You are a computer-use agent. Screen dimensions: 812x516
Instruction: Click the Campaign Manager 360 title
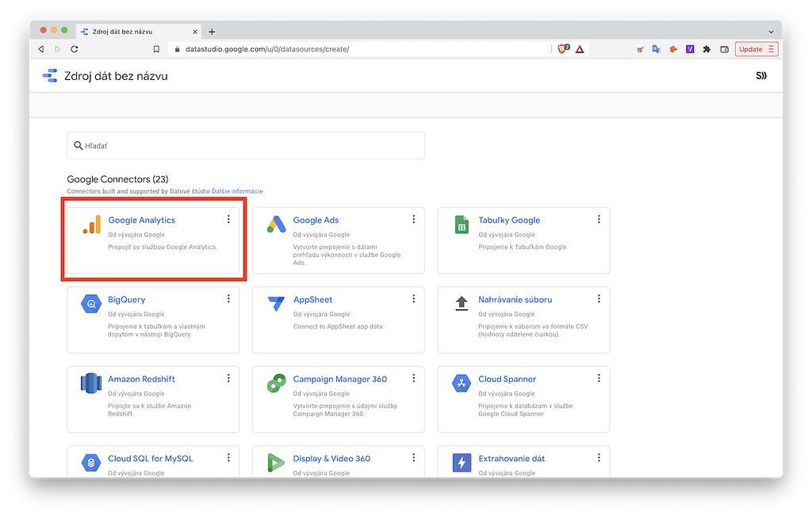click(x=339, y=379)
